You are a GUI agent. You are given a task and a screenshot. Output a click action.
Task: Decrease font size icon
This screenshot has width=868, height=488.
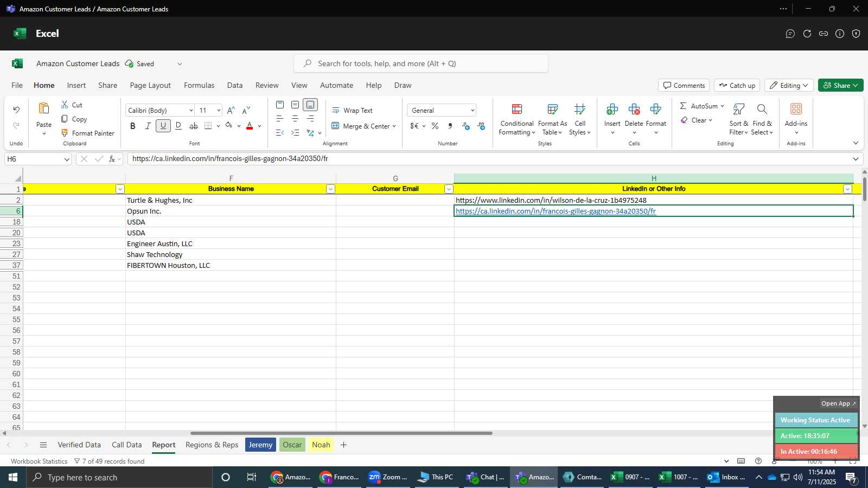coord(246,110)
